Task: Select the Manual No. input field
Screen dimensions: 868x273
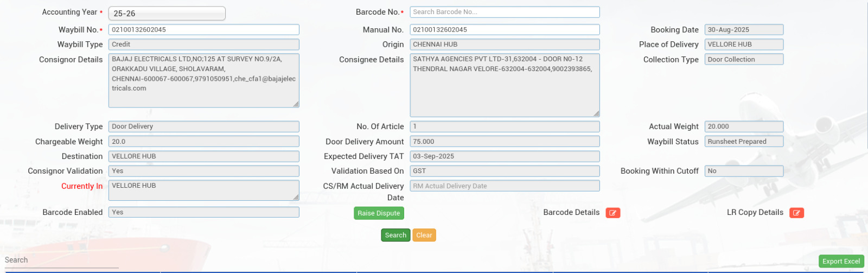Action: pos(505,30)
